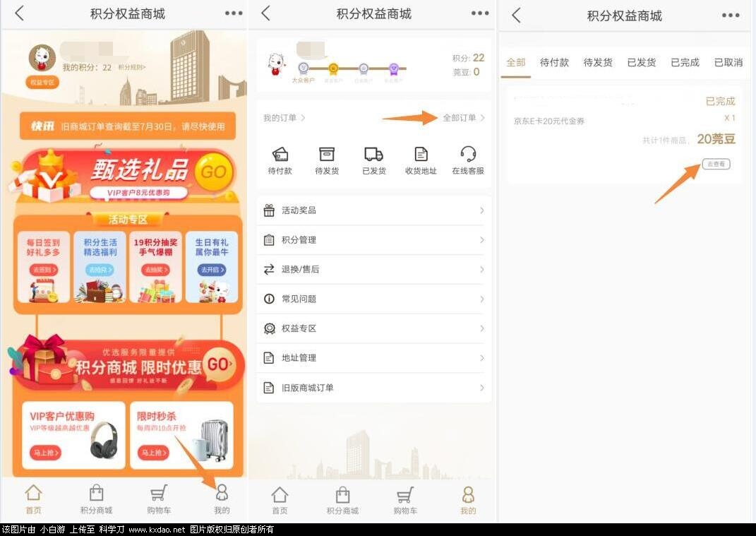Contact 在线客服 headset icon
Image resolution: width=756 pixels, height=536 pixels.
pos(468,155)
